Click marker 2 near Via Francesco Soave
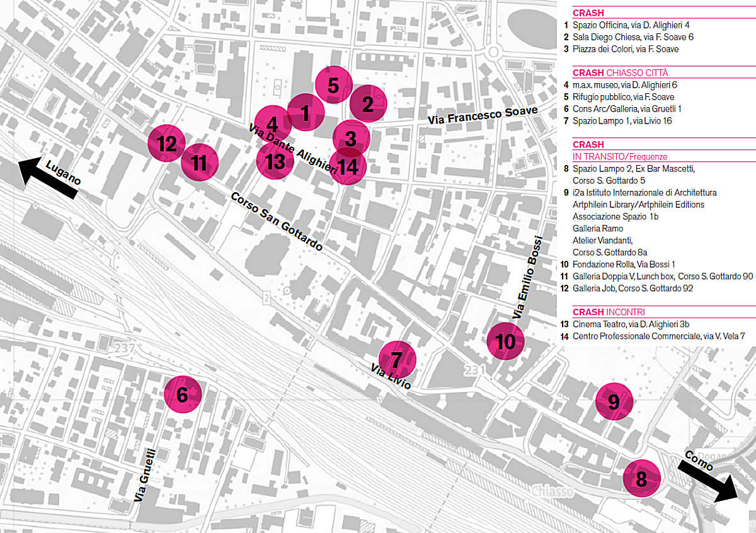Image resolution: width=756 pixels, height=533 pixels. 368,103
